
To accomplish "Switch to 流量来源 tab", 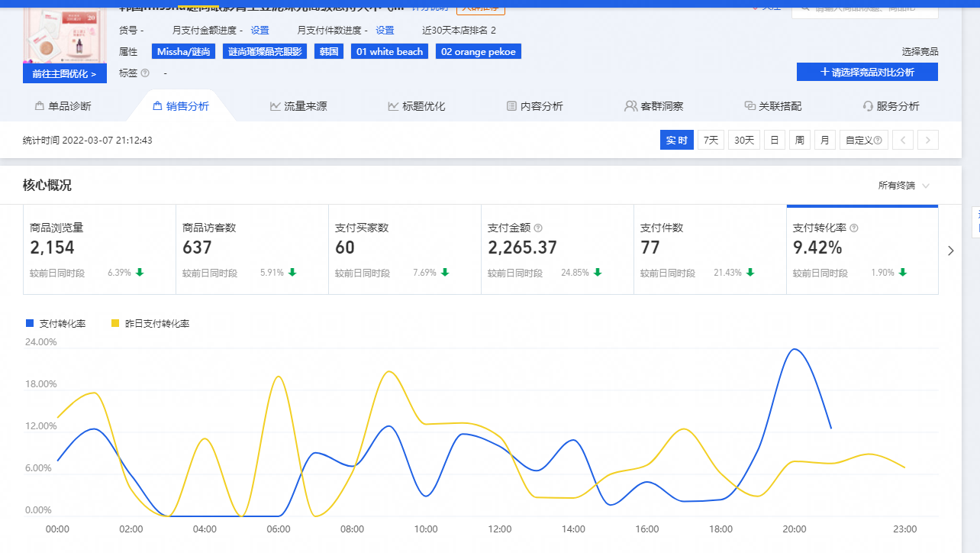I will tap(298, 106).
